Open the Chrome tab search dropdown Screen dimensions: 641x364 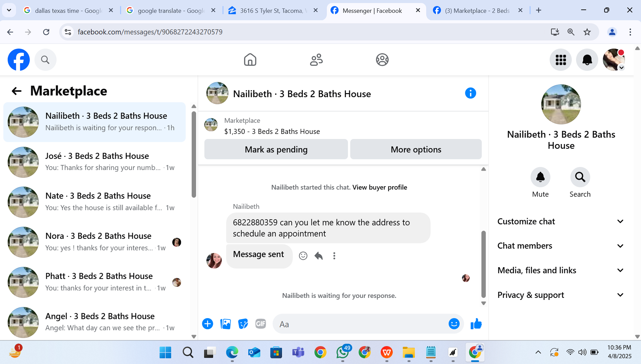coord(9,10)
